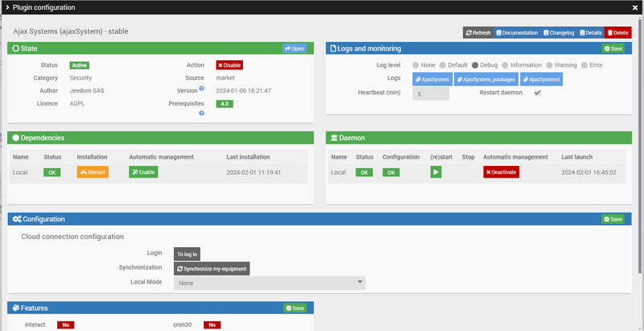644x331 pixels.
Task: Click the version date 2024-01-06 18:21:47
Action: pyautogui.click(x=244, y=91)
